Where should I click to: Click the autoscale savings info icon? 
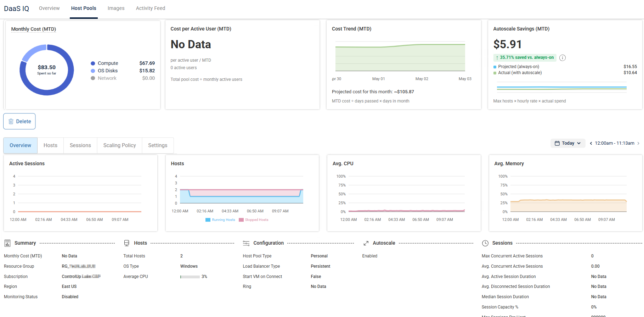tap(563, 58)
